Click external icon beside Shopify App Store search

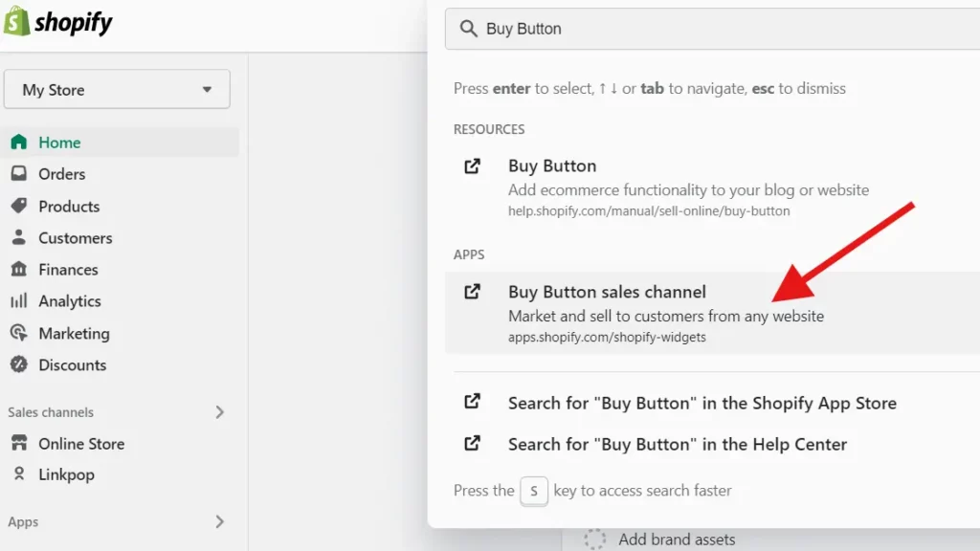473,402
